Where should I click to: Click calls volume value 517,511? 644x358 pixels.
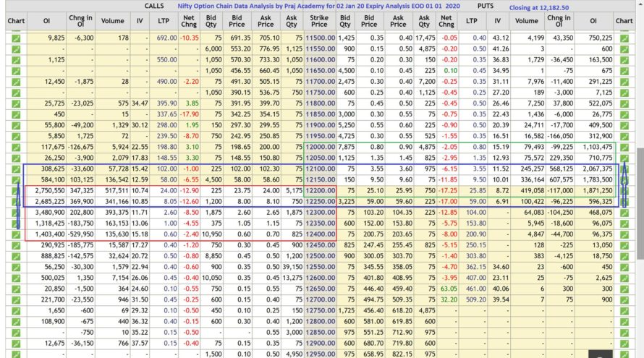pyautogui.click(x=116, y=190)
